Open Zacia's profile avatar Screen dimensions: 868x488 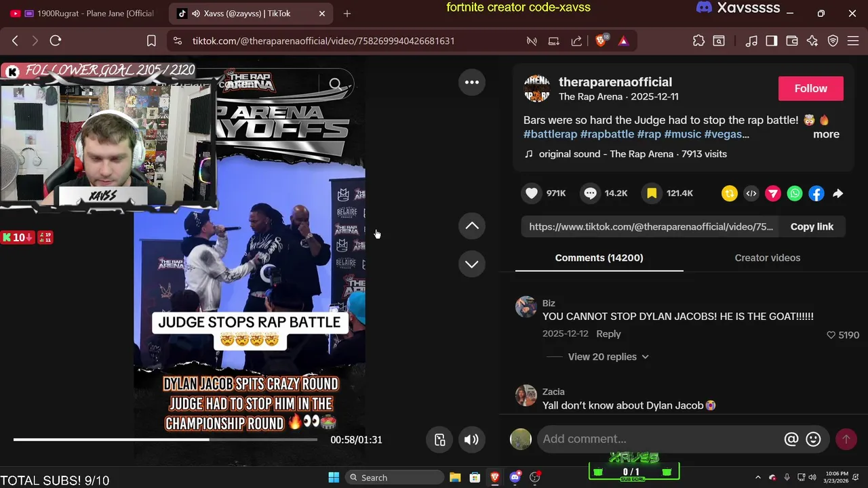[x=526, y=395]
